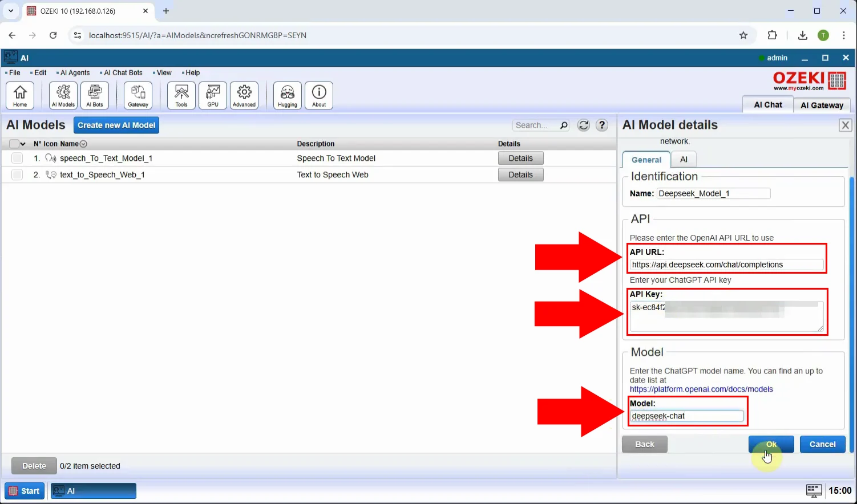Open the View menu
Screen dimensions: 857x504
point(164,73)
